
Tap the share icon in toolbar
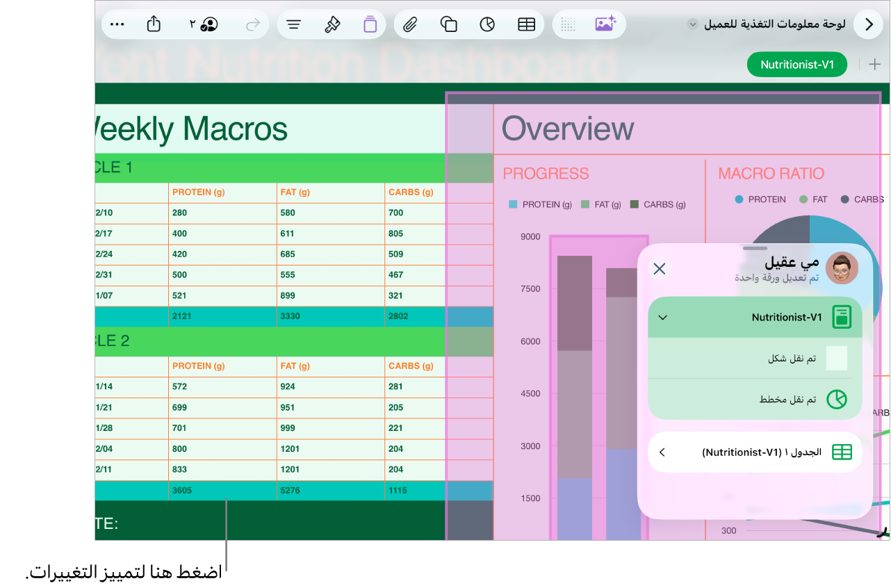click(x=154, y=24)
